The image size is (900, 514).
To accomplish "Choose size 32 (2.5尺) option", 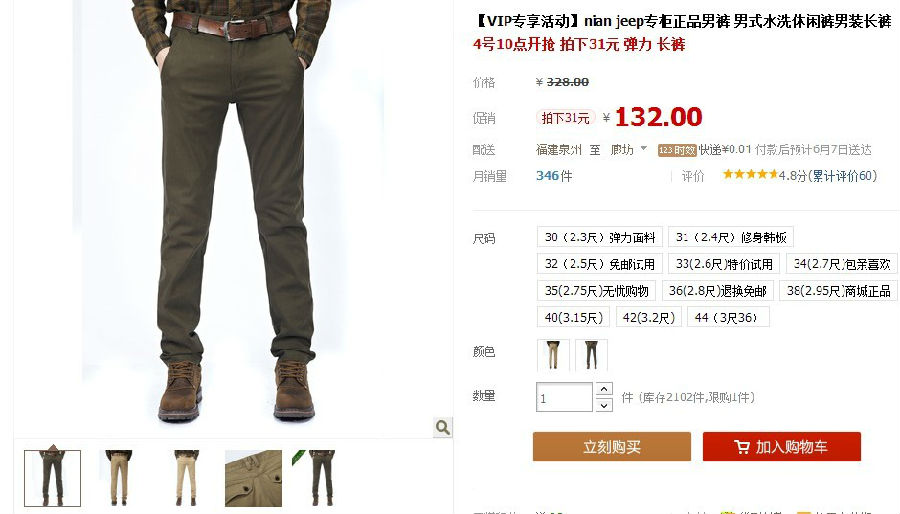I will [x=600, y=264].
